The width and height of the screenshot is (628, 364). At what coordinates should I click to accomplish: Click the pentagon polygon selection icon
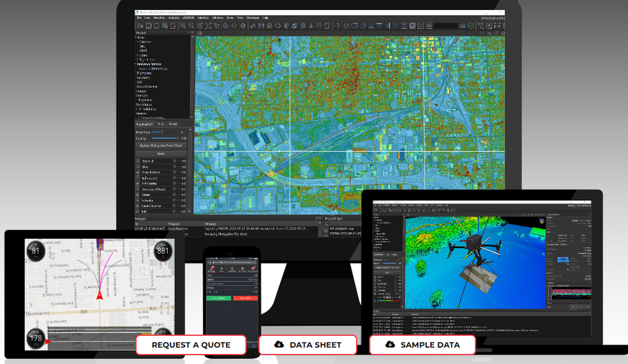pyautogui.click(x=363, y=26)
